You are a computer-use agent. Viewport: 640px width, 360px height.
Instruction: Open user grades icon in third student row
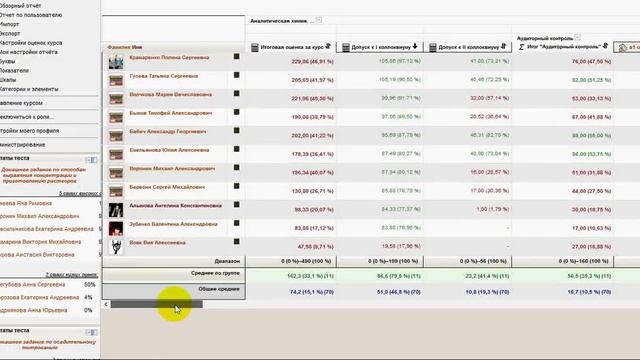[236, 93]
